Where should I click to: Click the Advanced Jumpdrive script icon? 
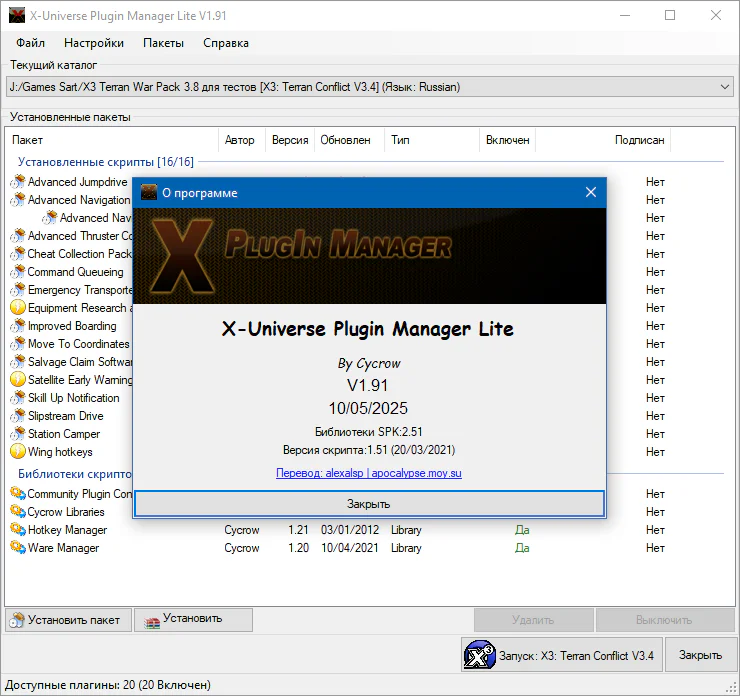[17, 182]
